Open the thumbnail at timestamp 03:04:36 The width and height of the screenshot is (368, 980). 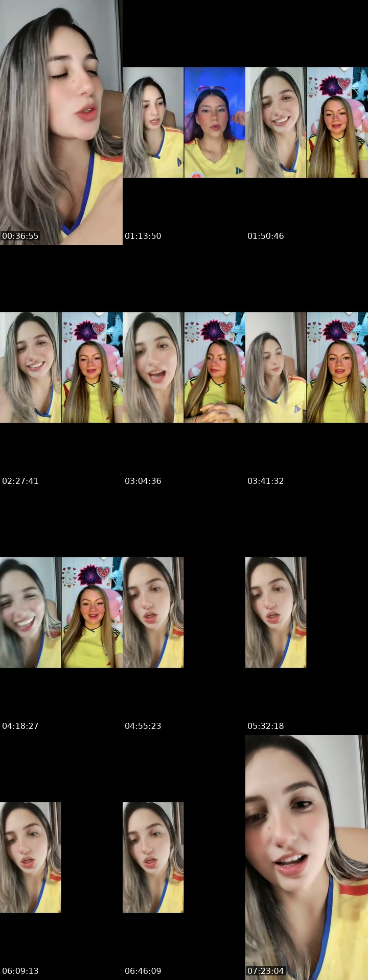[x=184, y=367]
